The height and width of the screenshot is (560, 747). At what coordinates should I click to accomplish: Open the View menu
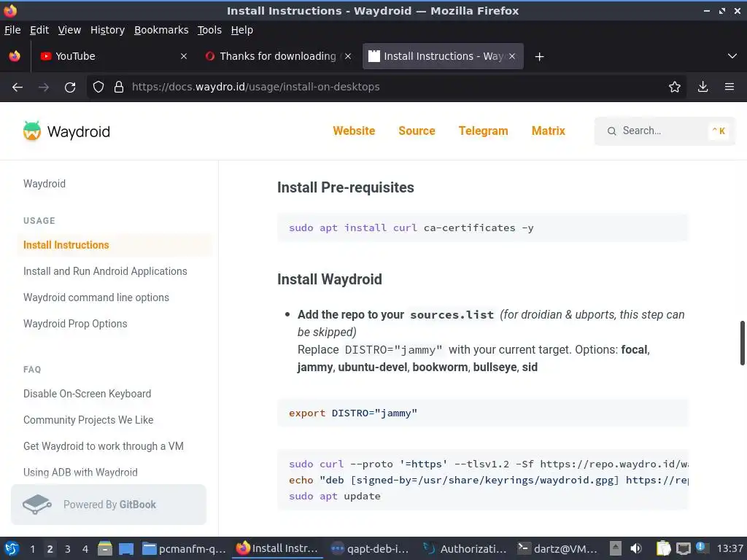(x=69, y=30)
